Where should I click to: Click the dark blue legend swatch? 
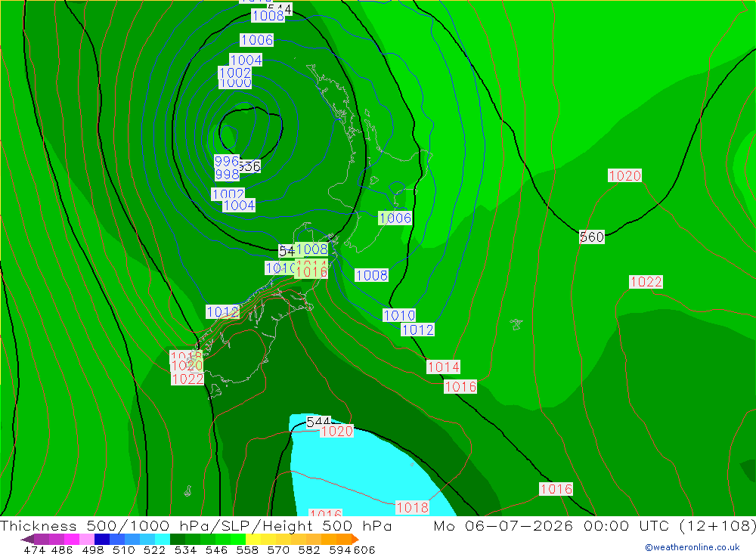(x=102, y=539)
